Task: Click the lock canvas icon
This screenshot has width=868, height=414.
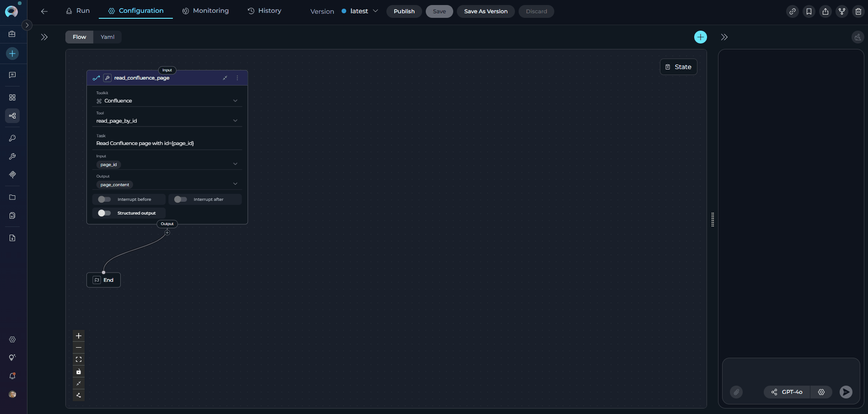Action: (x=79, y=371)
